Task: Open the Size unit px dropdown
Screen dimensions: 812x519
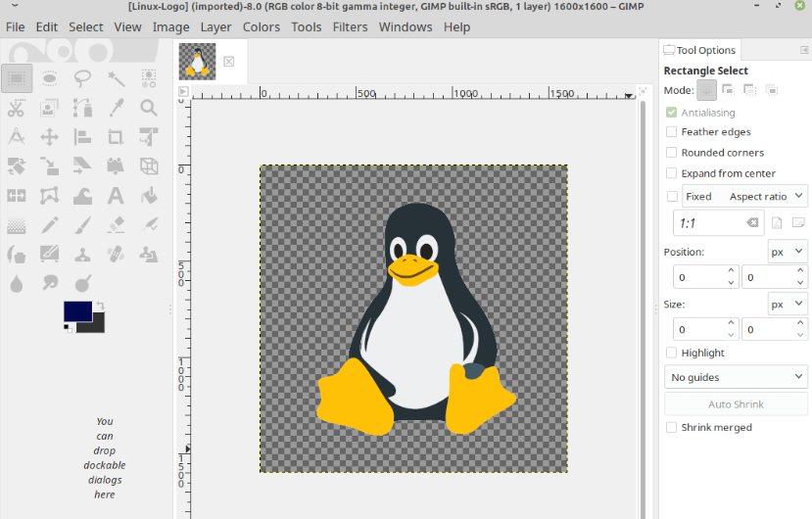Action: (788, 304)
